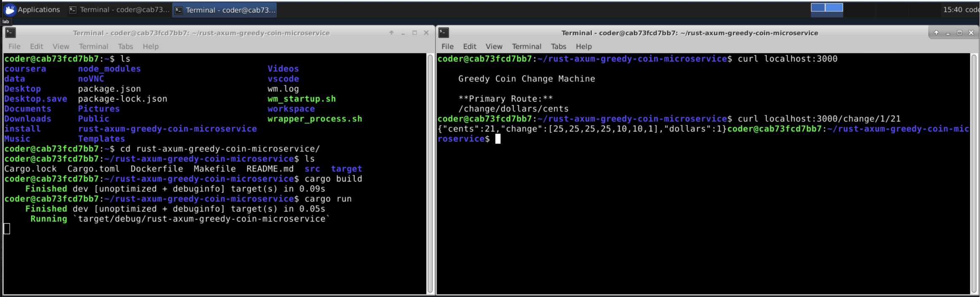
Task: Click 'Dockerfile' in the project listing
Action: tap(156, 169)
